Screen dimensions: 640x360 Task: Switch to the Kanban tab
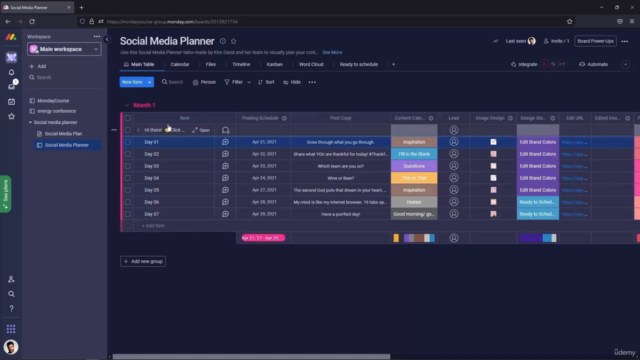pos(275,64)
